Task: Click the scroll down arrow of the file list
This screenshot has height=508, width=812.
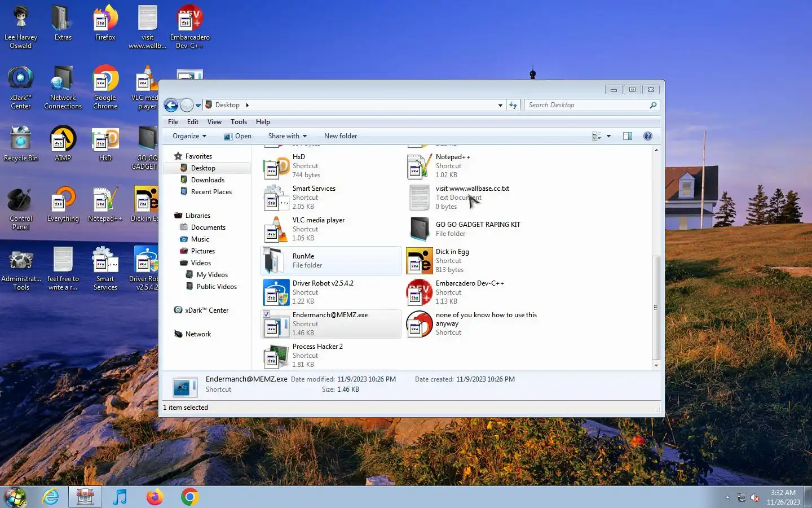Action: pos(656,365)
